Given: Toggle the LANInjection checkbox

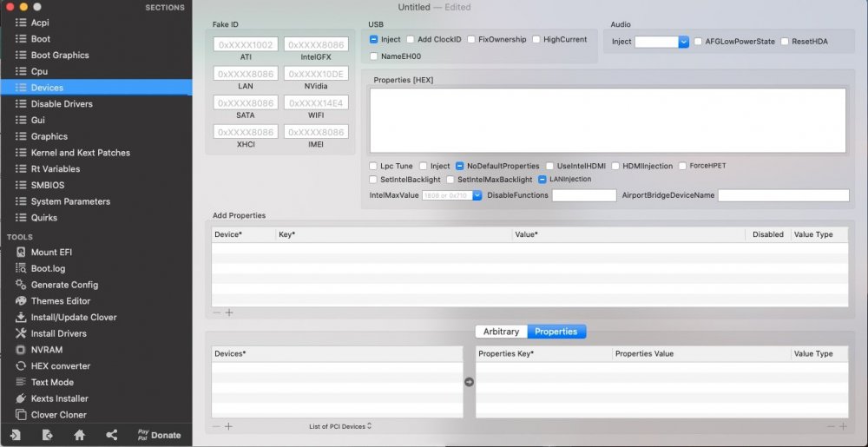Looking at the screenshot, I should [x=542, y=180].
